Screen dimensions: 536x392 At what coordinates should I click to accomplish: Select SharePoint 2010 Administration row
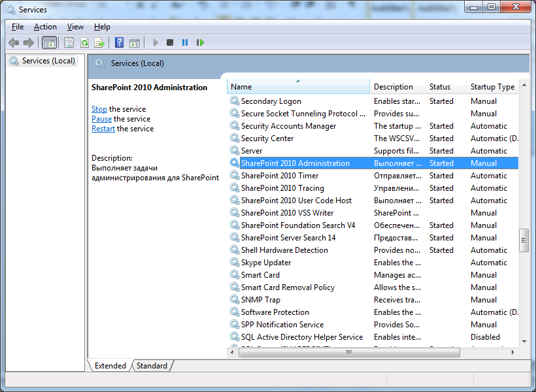click(x=373, y=163)
